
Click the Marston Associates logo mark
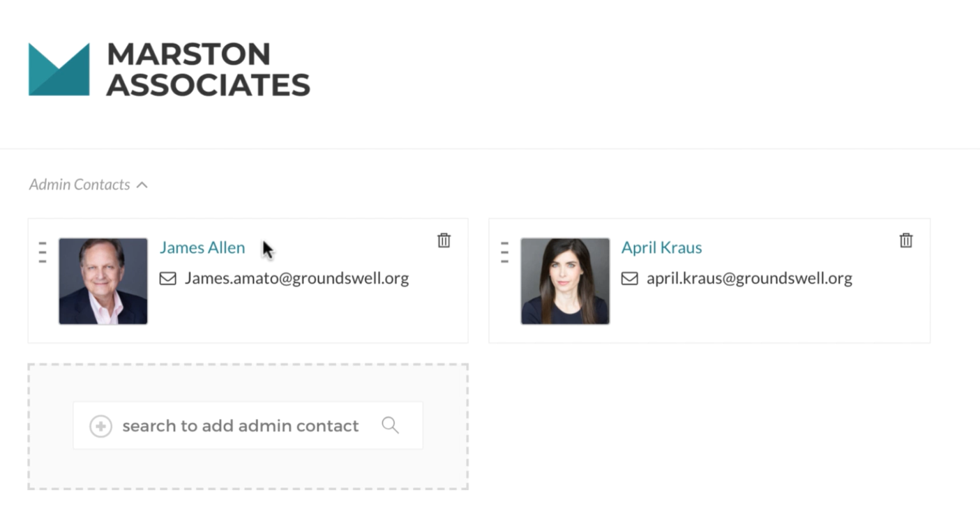click(x=59, y=69)
